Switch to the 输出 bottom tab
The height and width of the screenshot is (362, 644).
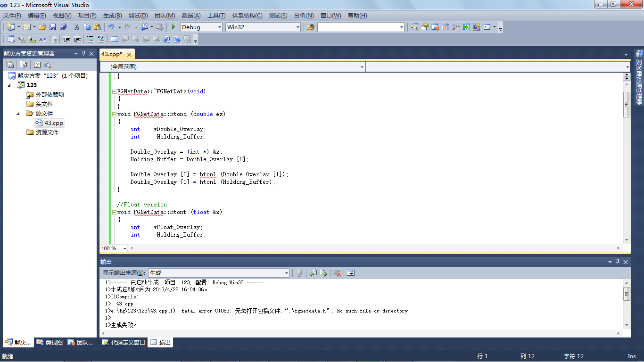click(161, 343)
